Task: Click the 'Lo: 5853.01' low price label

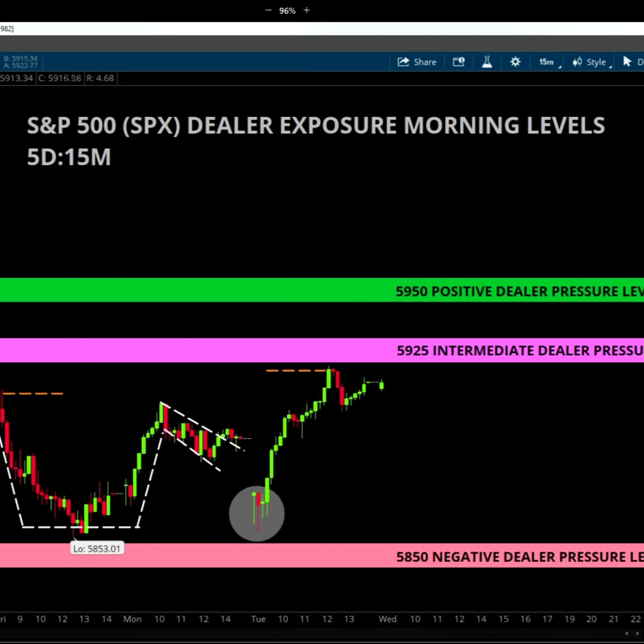Action: click(97, 549)
